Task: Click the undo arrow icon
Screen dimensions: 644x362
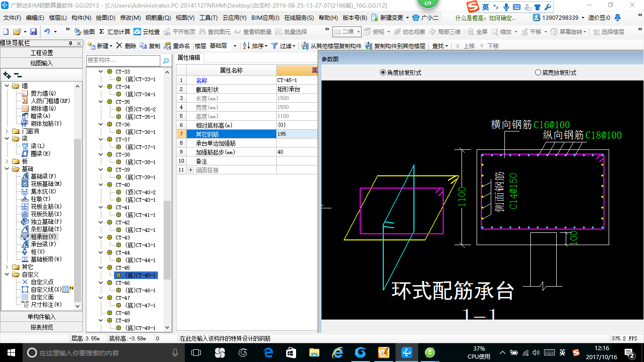Action: 47,32
